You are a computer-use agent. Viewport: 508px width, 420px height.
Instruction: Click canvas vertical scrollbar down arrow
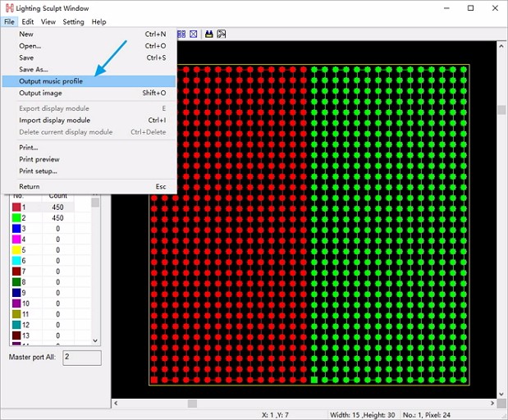pos(501,394)
